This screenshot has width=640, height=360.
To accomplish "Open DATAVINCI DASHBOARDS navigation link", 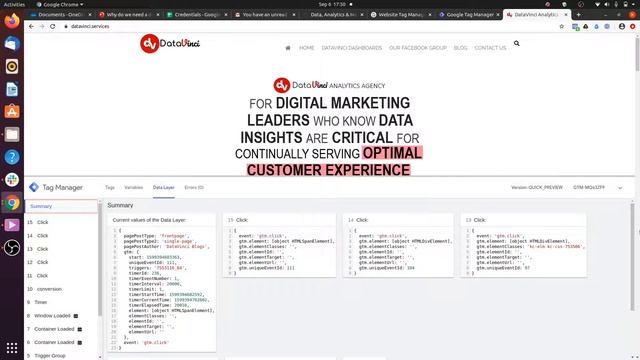I will (x=351, y=48).
